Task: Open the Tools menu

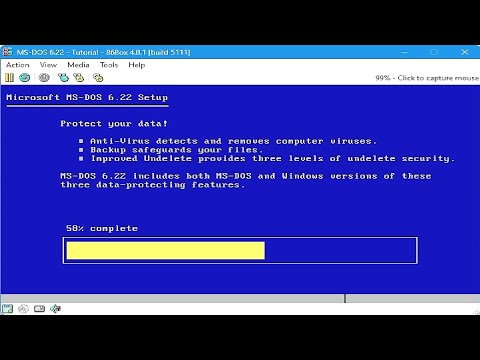Action: [109, 65]
